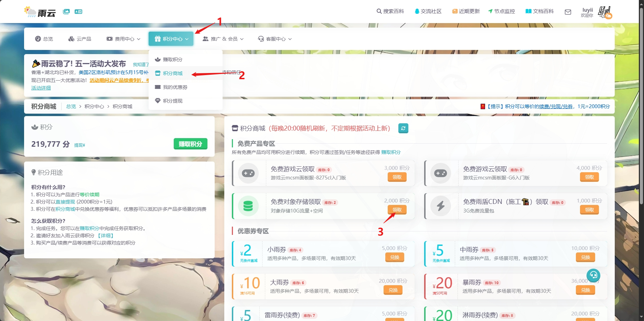Click the green object storage database icon
The image size is (644, 321).
(248, 206)
